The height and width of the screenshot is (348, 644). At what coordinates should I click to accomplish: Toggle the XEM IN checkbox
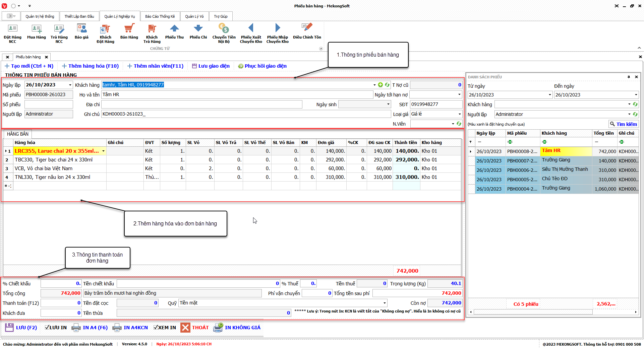pyautogui.click(x=156, y=328)
